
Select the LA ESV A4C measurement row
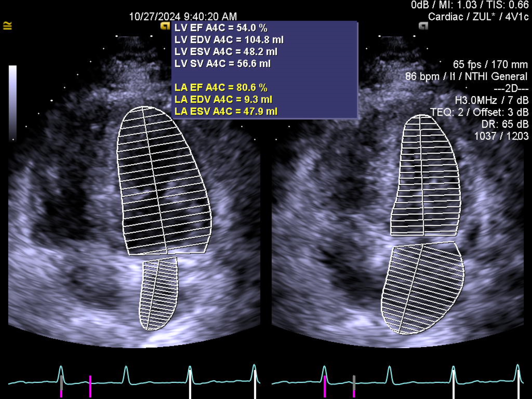pyautogui.click(x=226, y=111)
